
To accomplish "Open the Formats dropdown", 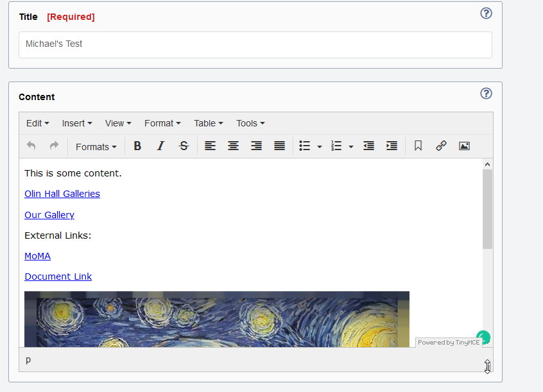I will 96,147.
